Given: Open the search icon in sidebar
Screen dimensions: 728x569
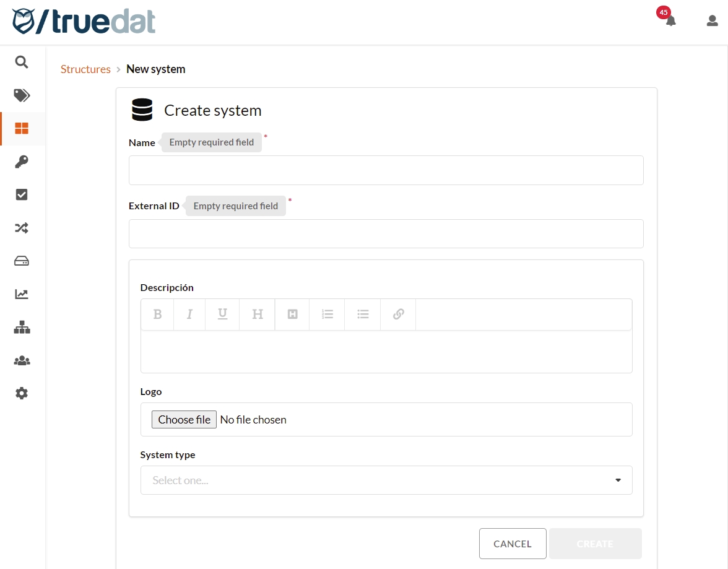Looking at the screenshot, I should 22,62.
